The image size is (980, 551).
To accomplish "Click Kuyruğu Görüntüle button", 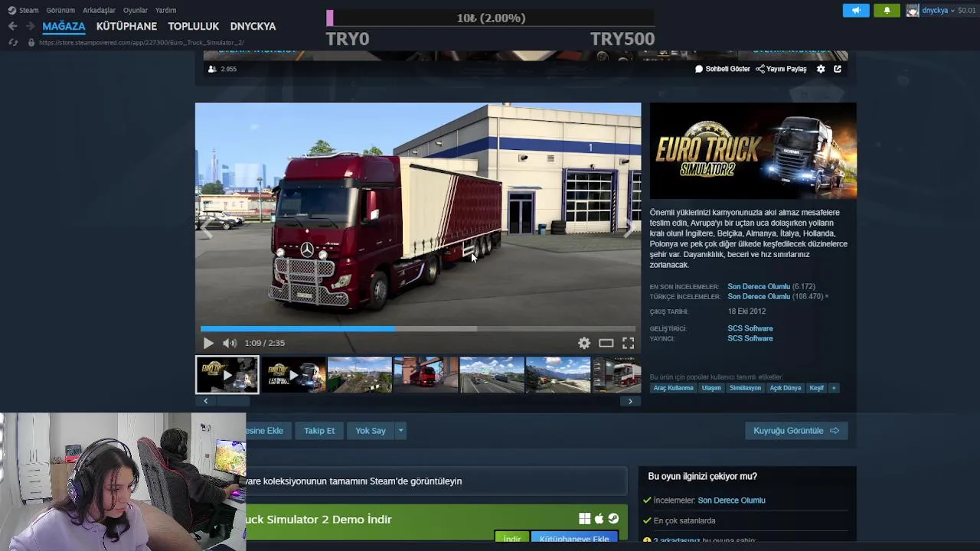I will [796, 431].
